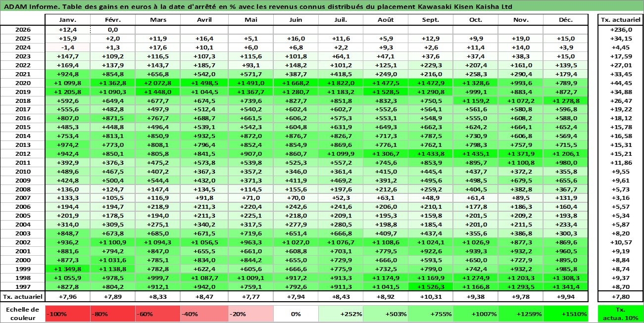Click the 'Tx. actuariel' bottom row label
This screenshot has width=644, height=323.
[x=22, y=297]
